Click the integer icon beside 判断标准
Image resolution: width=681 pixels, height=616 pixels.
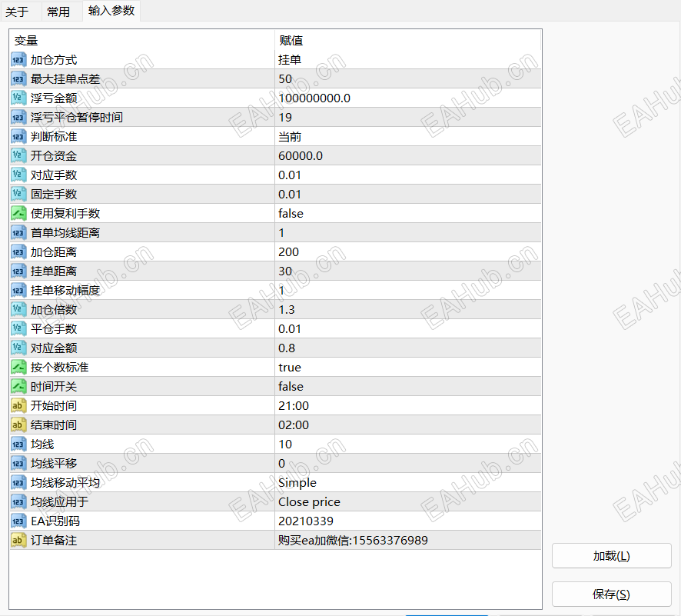tap(18, 136)
